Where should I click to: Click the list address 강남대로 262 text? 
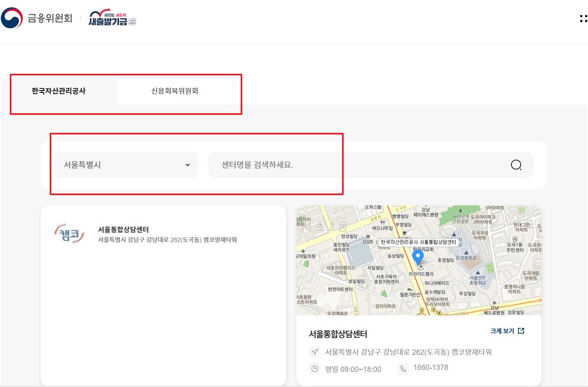click(x=167, y=240)
